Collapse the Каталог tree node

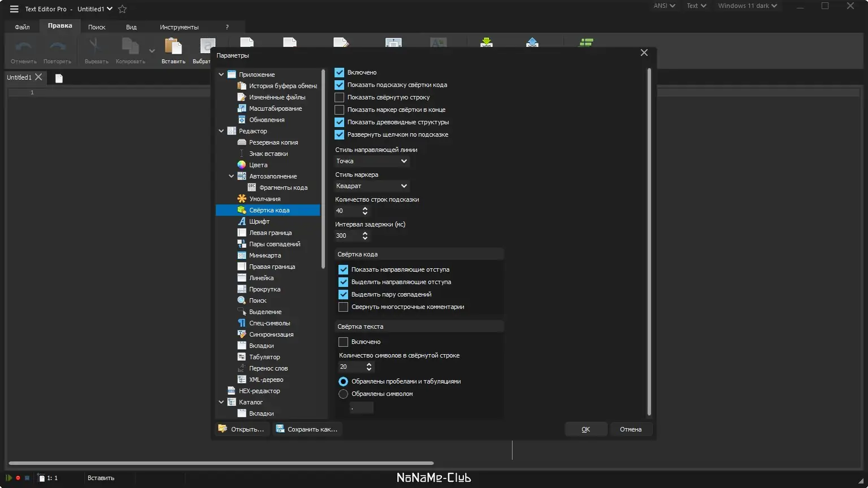(x=222, y=402)
